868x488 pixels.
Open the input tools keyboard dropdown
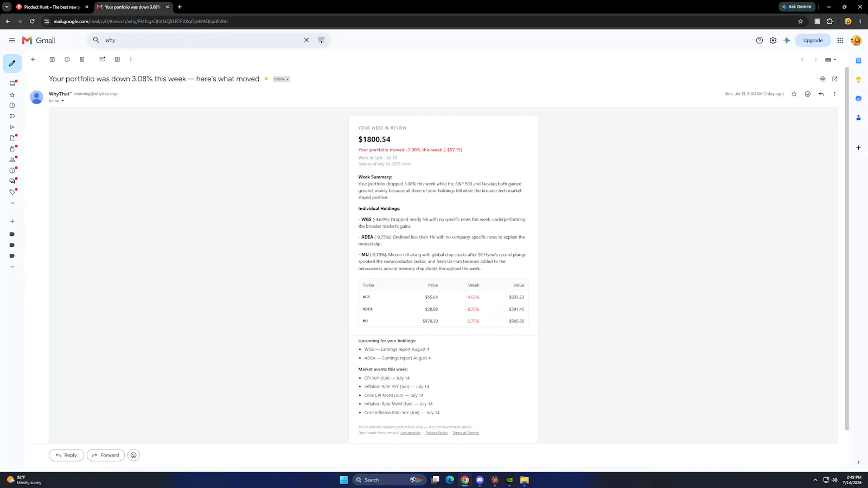pyautogui.click(x=831, y=60)
